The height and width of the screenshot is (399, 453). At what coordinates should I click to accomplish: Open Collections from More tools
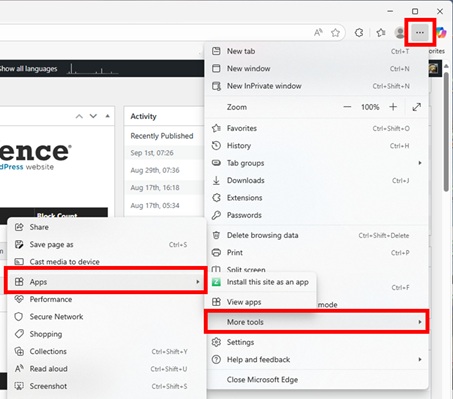pos(106,351)
